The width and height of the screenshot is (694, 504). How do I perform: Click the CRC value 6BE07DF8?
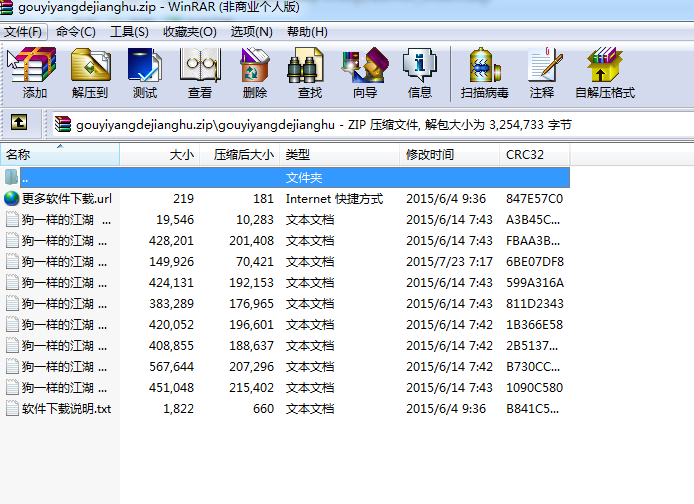(535, 262)
